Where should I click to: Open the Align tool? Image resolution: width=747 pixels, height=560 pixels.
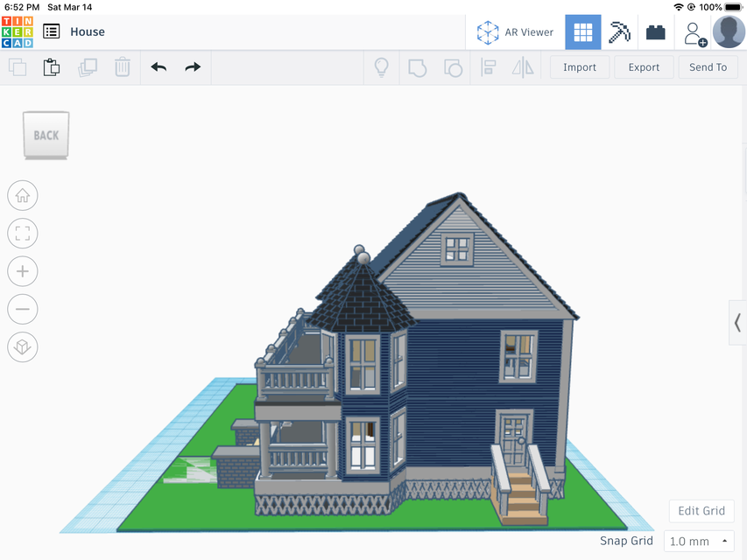[x=488, y=66]
